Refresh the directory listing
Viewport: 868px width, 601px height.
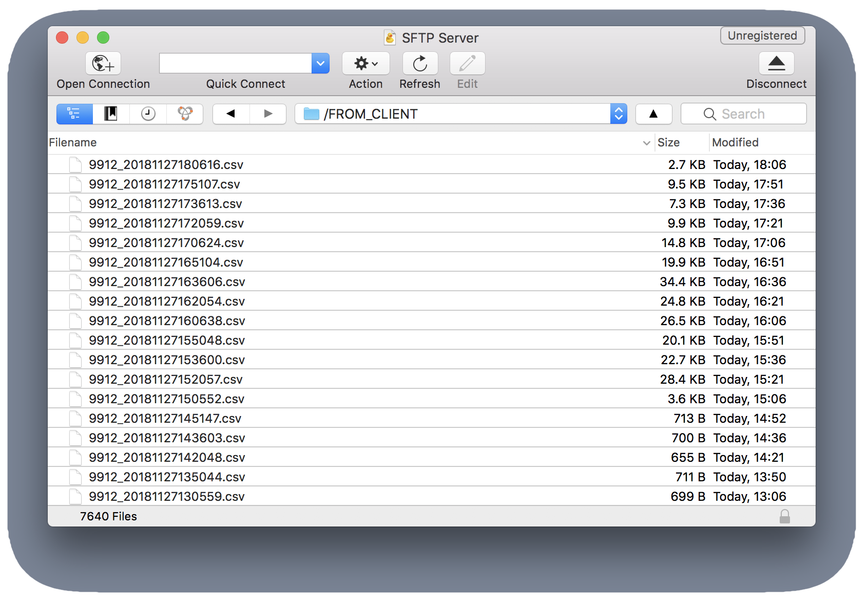pyautogui.click(x=420, y=64)
